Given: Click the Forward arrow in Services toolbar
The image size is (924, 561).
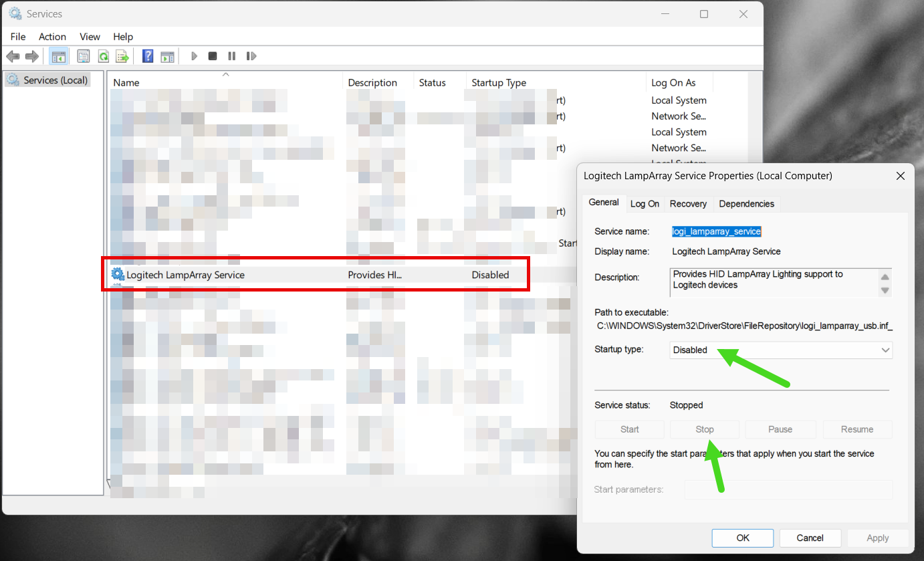Looking at the screenshot, I should tap(31, 56).
